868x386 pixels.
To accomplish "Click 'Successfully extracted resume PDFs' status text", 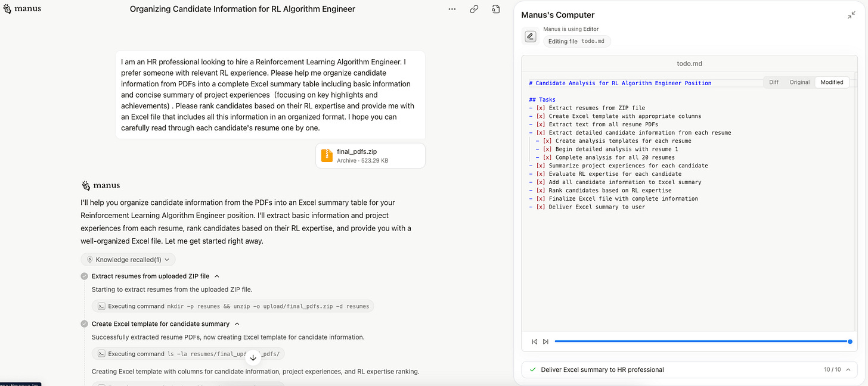I will (228, 337).
